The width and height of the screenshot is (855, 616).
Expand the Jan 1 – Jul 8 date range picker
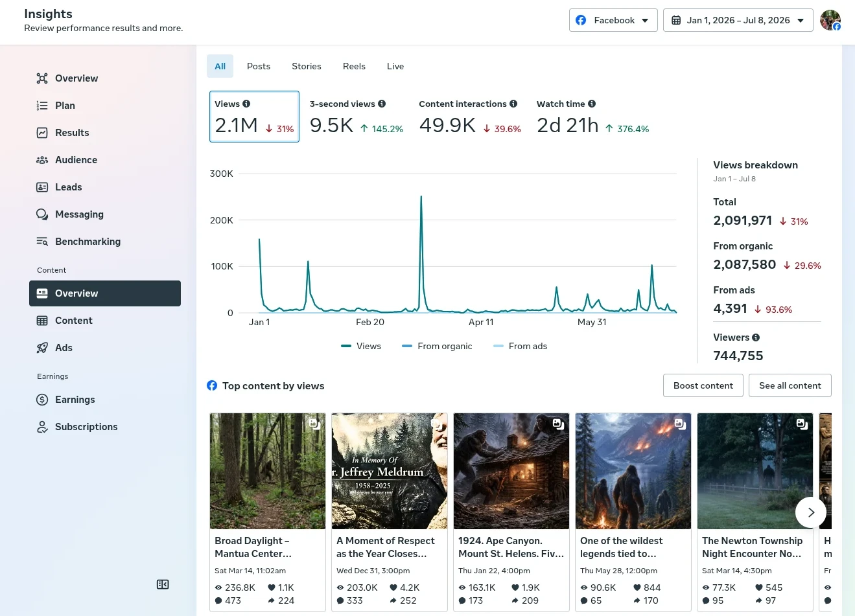tap(738, 20)
